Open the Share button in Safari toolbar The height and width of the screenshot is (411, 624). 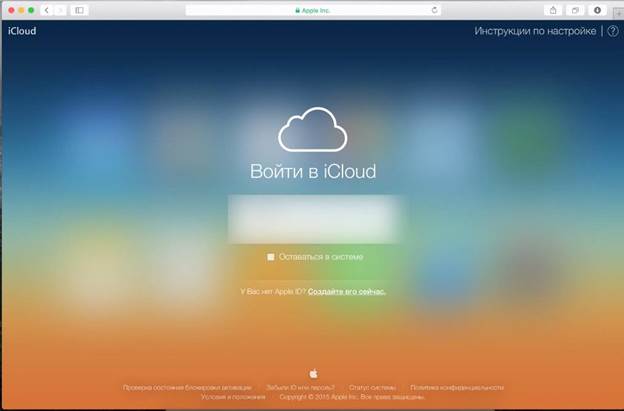click(553, 9)
